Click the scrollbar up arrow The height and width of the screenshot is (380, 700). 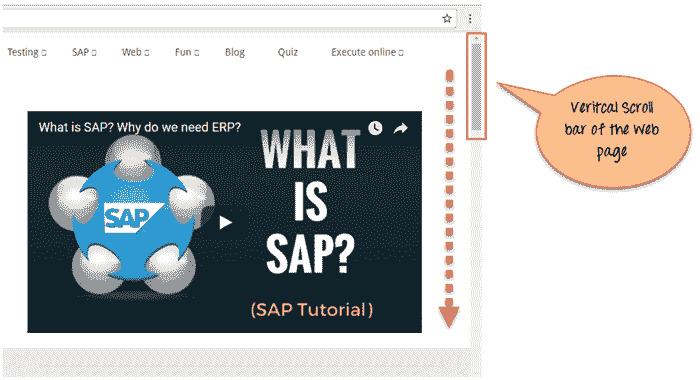476,39
